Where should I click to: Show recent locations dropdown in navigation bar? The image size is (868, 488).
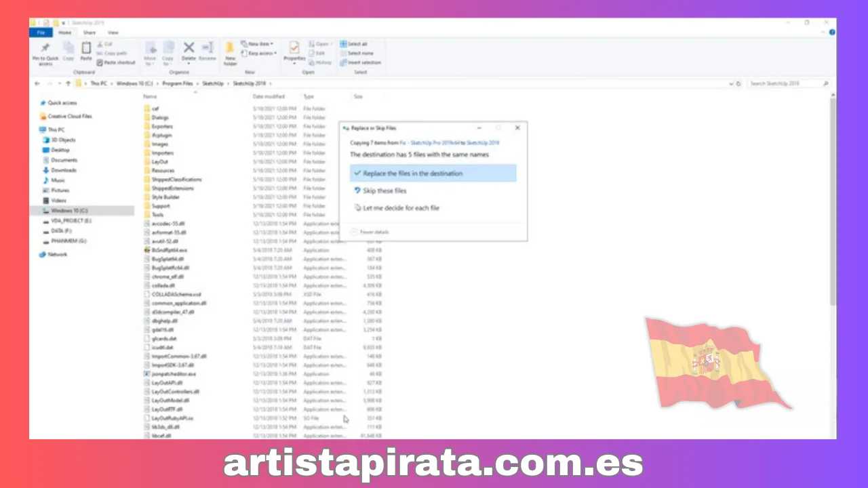coord(59,83)
